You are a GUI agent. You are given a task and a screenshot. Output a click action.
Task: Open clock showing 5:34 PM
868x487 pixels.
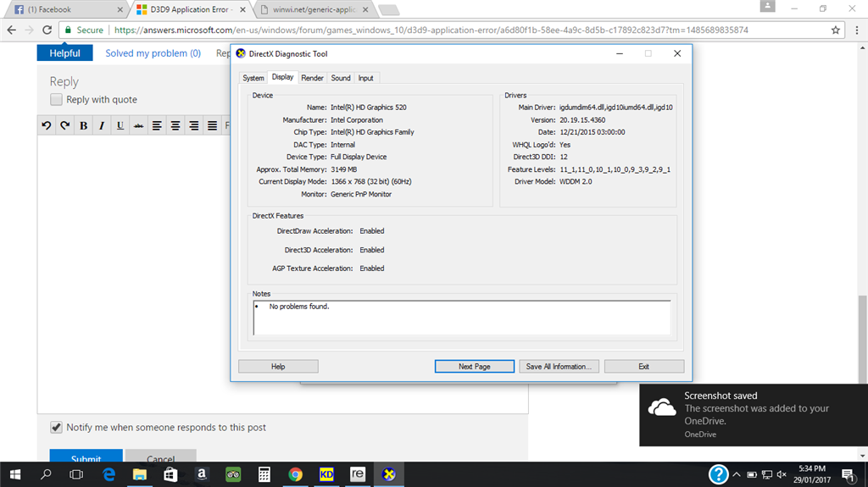(x=811, y=474)
